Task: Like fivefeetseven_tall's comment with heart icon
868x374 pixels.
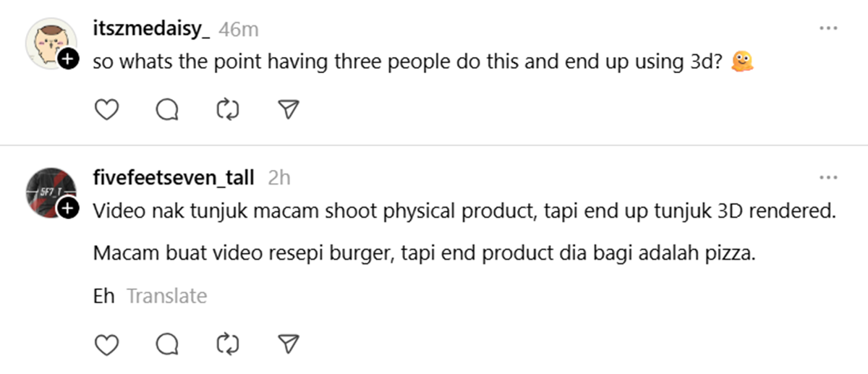Action: point(107,344)
